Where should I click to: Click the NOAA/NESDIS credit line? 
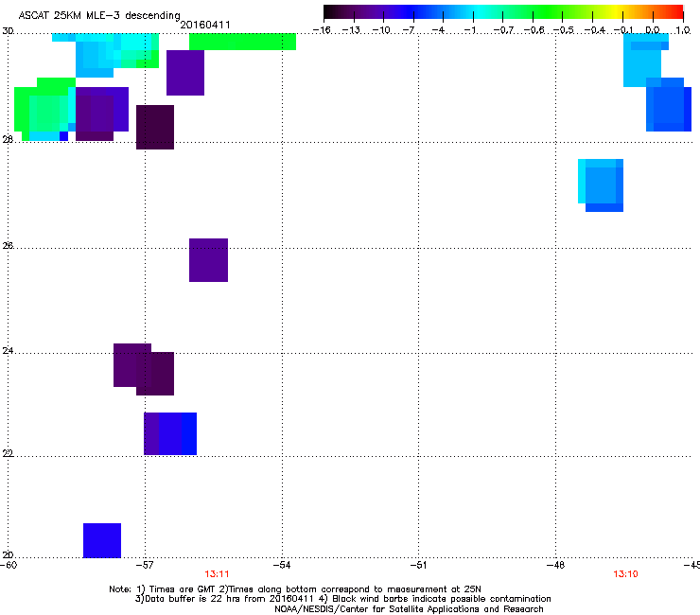click(409, 609)
